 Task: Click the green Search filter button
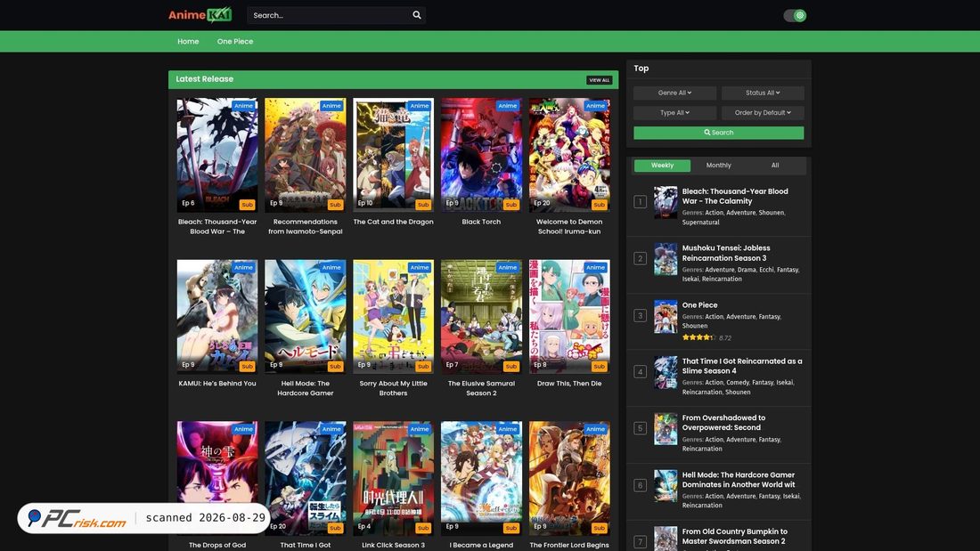click(719, 133)
